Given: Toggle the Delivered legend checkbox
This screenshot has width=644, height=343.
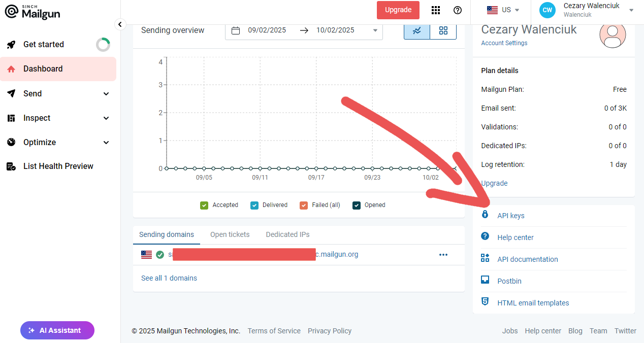Looking at the screenshot, I should click(x=254, y=205).
